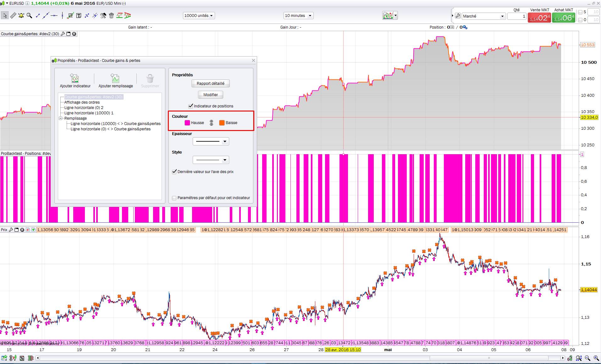Viewport: 601px width, 364px height.
Task: Open the Epaisseur line thickness dropdown
Action: (211, 142)
